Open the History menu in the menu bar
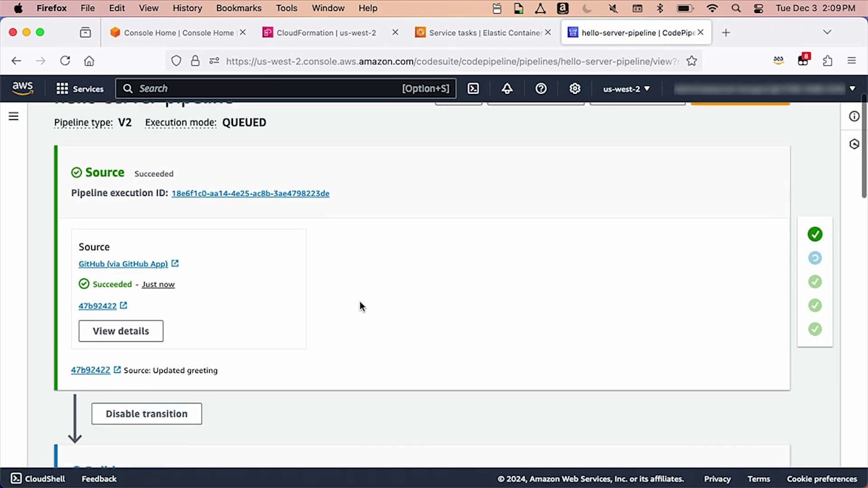Screen dimensions: 868x488 pos(187,8)
